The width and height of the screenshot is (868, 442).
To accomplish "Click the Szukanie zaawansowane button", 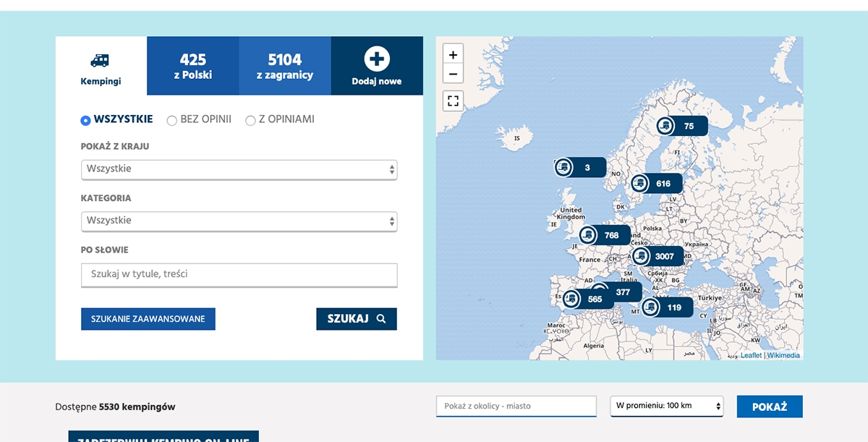I will point(148,319).
